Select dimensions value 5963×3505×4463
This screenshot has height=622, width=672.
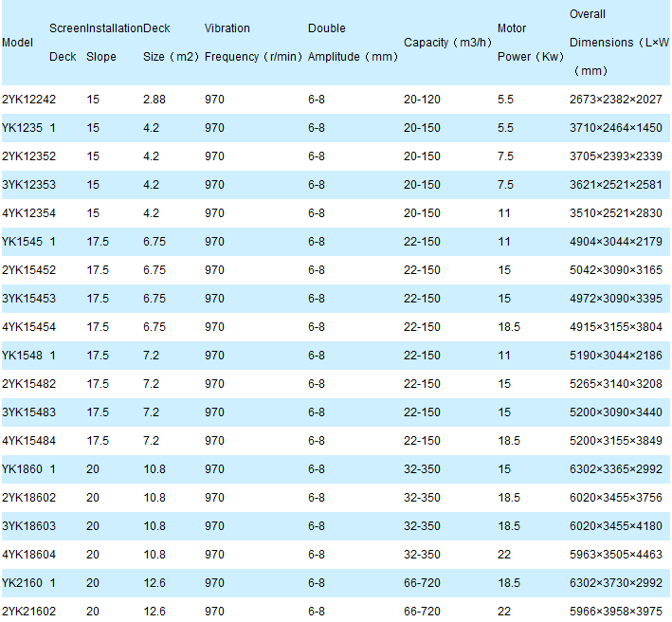[616, 555]
